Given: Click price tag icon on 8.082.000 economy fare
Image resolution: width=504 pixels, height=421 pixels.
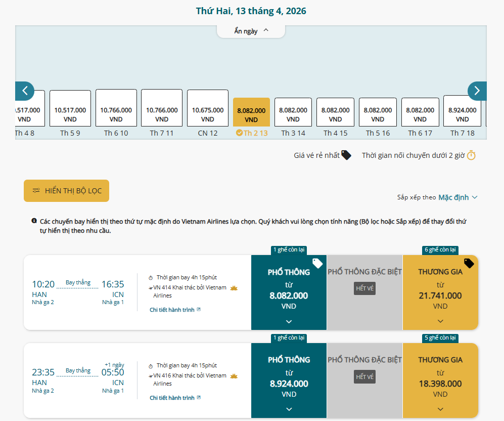Looking at the screenshot, I should (x=317, y=263).
